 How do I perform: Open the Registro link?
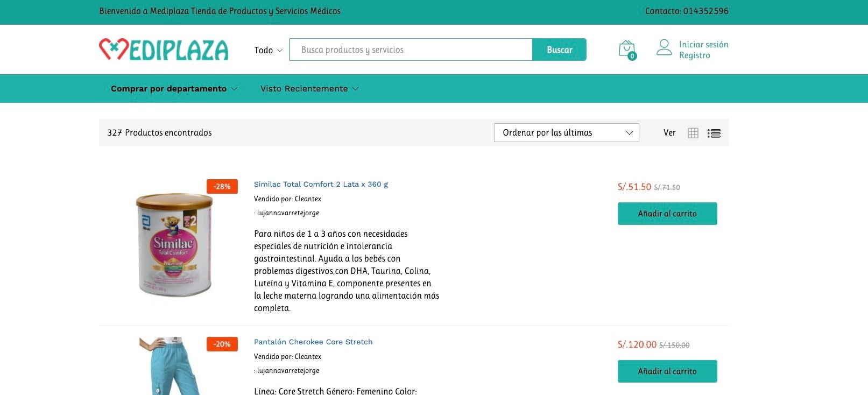tap(694, 55)
